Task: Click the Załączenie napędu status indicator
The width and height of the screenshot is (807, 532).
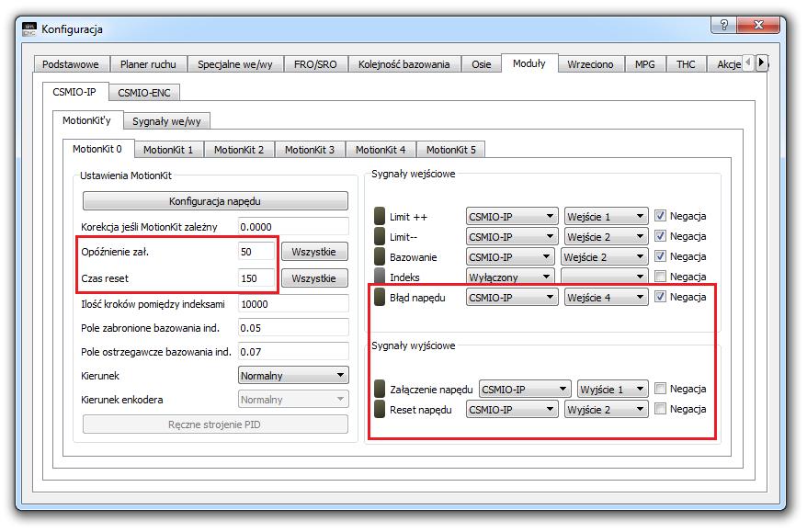Action: click(x=380, y=389)
